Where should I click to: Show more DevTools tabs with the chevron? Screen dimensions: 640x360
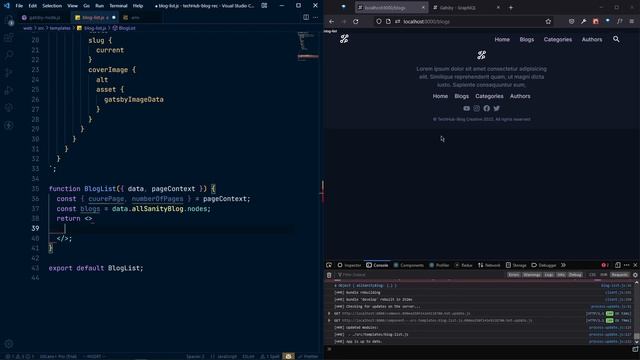[563, 265]
